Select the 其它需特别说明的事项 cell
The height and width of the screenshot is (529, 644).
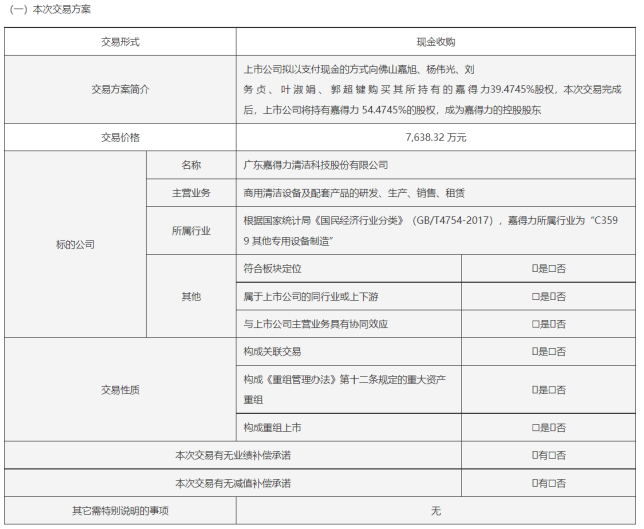click(x=120, y=511)
